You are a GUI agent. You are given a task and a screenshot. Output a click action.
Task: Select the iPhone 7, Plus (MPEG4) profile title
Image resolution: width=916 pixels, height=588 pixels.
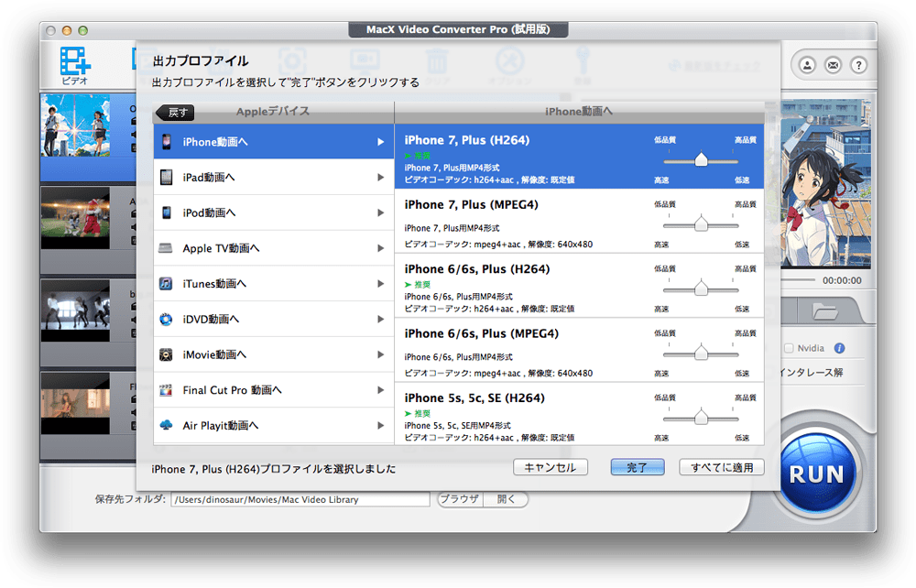[x=471, y=204]
